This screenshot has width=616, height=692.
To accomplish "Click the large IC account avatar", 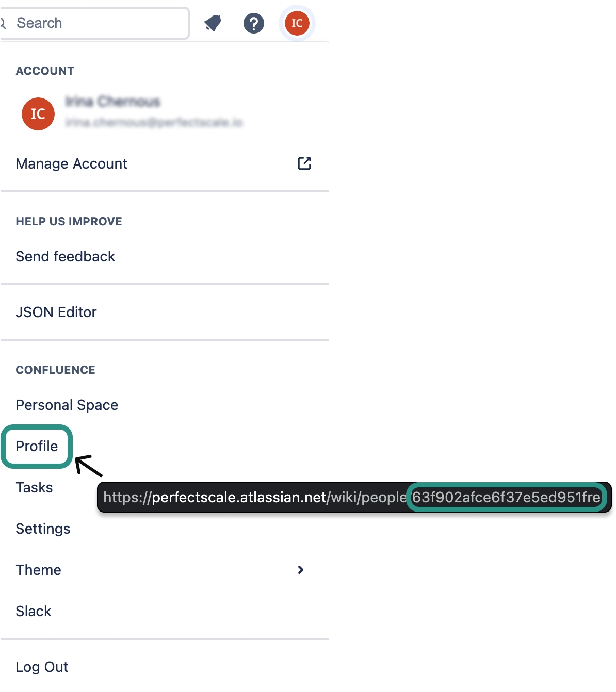I will click(x=38, y=114).
